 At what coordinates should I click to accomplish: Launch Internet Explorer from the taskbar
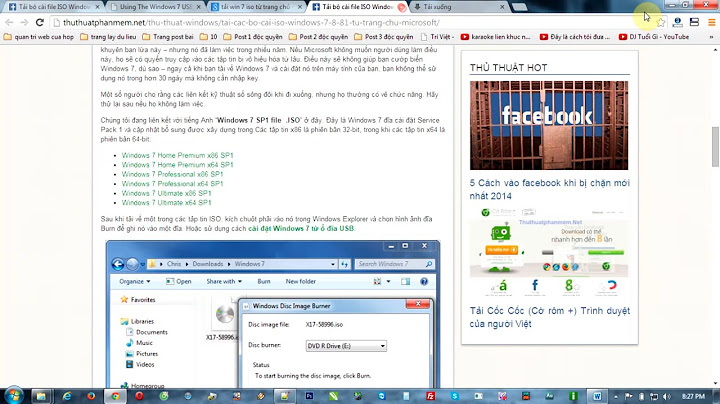click(x=67, y=396)
